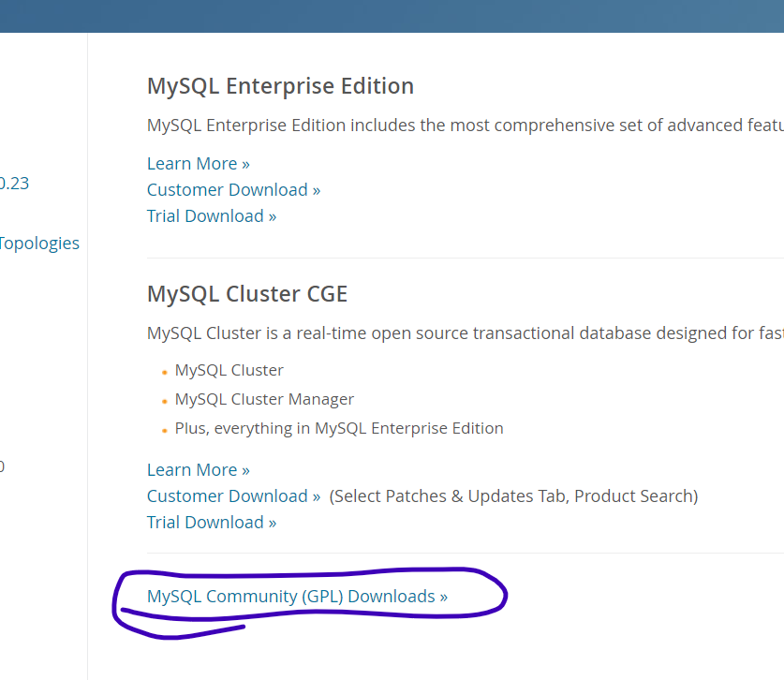Click the Enterprise Edition description paragraph
Image resolution: width=784 pixels, height=680 pixels.
click(466, 125)
